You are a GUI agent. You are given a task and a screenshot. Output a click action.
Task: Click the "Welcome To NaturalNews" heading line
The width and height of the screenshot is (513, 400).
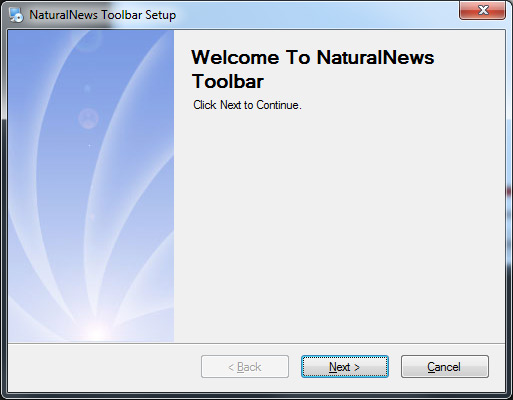pos(313,57)
